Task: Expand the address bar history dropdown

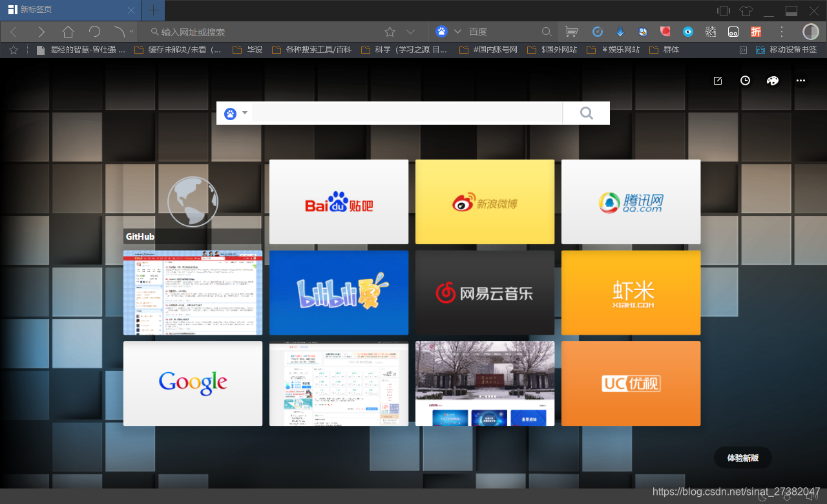Action: pos(410,32)
